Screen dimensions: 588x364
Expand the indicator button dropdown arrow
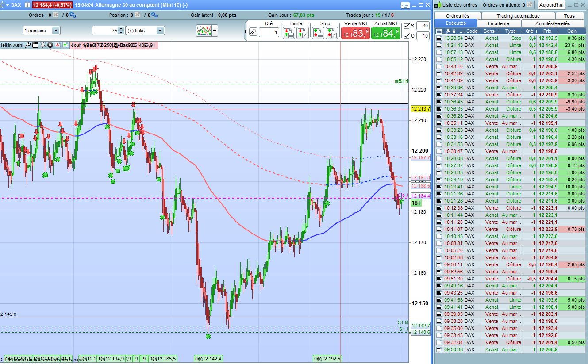[x=215, y=31]
